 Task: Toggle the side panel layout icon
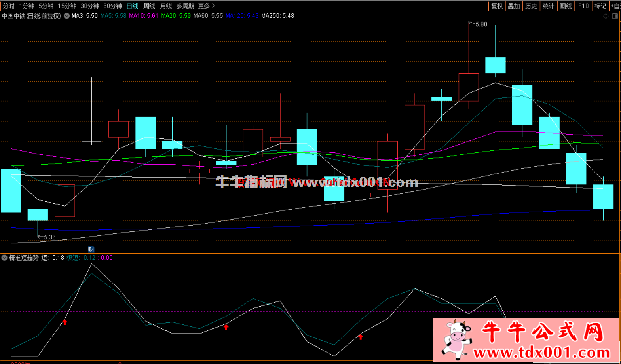click(615, 16)
